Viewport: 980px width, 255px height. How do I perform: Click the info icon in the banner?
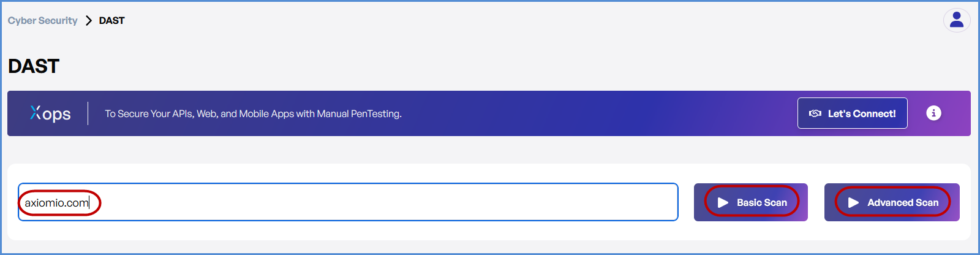[933, 113]
